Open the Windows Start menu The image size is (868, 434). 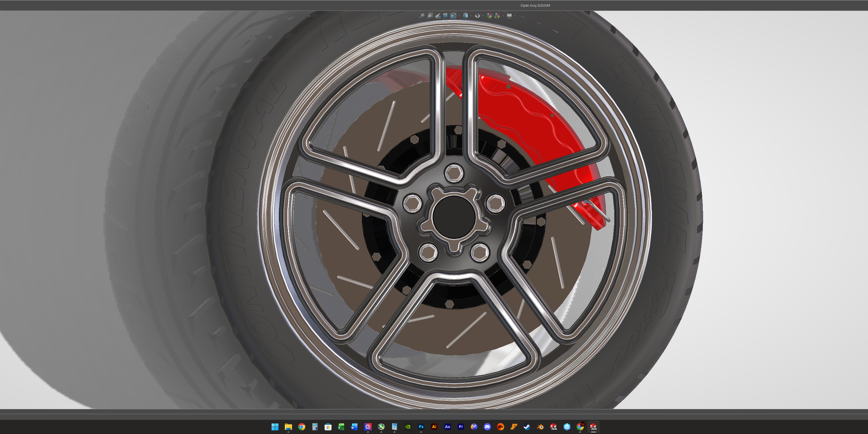(x=275, y=427)
